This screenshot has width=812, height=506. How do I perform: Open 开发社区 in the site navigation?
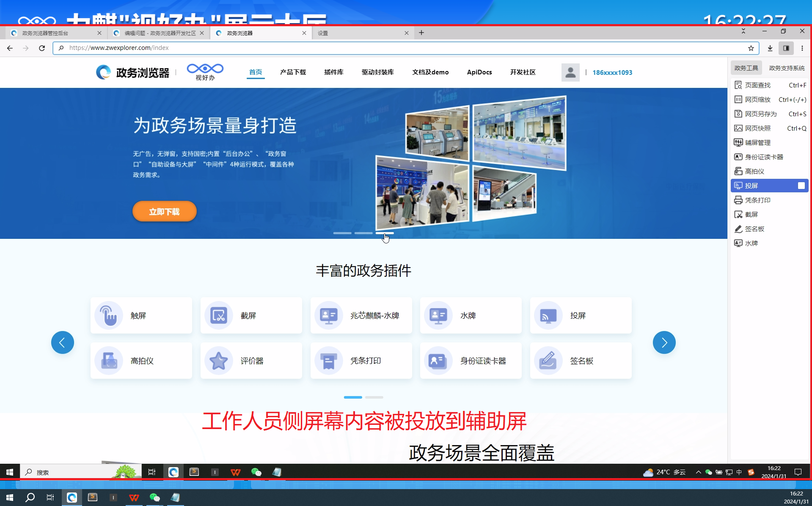coord(523,72)
